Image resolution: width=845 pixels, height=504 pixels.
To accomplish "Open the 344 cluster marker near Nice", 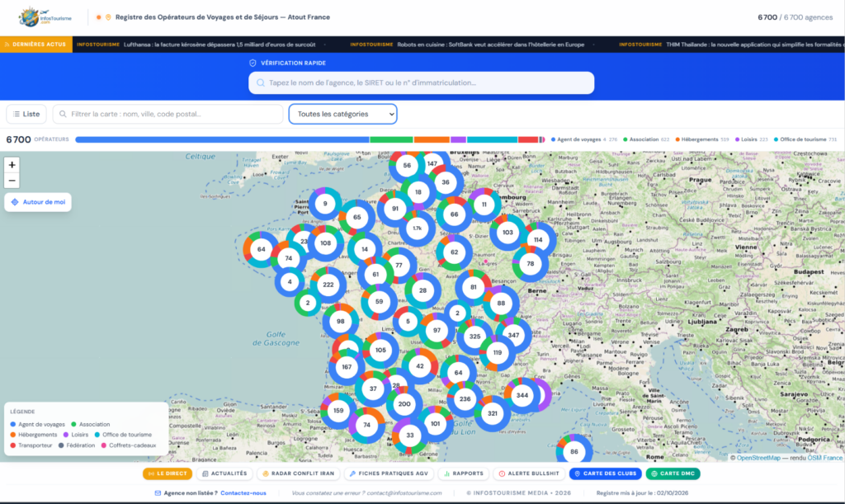I will click(x=522, y=395).
